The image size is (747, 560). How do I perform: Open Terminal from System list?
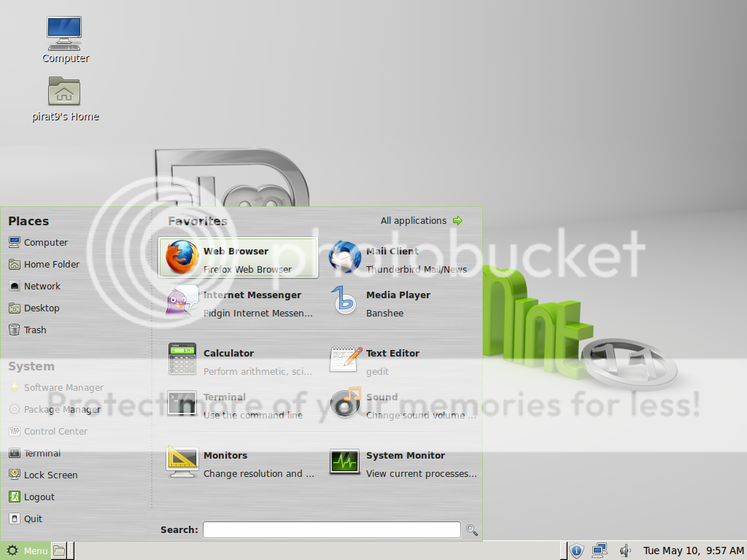[x=35, y=454]
